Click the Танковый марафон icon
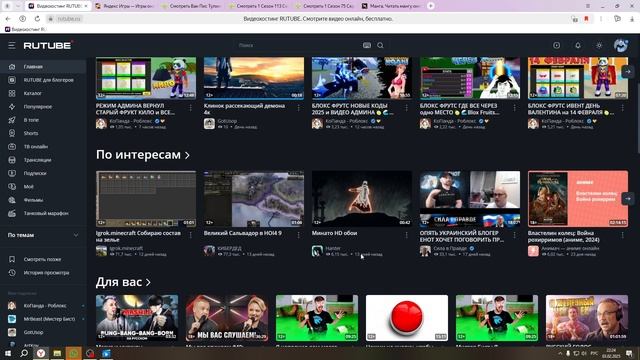640x360 pixels. 12,213
